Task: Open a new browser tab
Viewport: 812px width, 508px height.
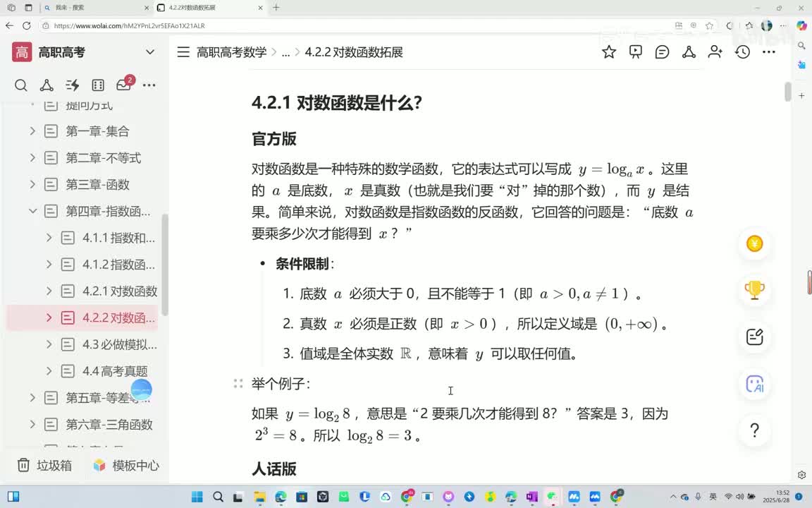Action: tap(276, 7)
